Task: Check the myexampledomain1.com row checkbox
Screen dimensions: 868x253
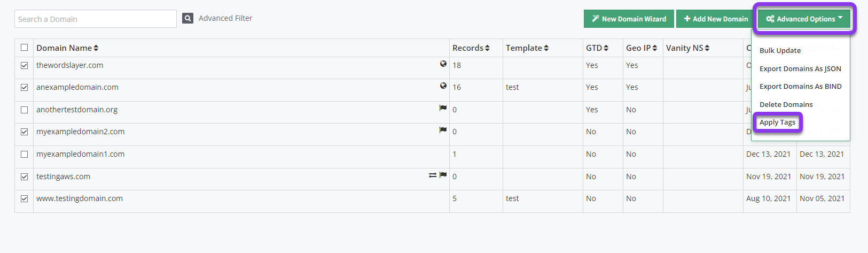Action: pos(24,154)
